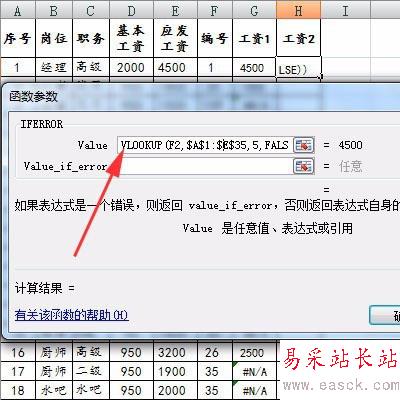Click the active cell showing LSE))
The height and width of the screenshot is (400, 400).
[298, 68]
